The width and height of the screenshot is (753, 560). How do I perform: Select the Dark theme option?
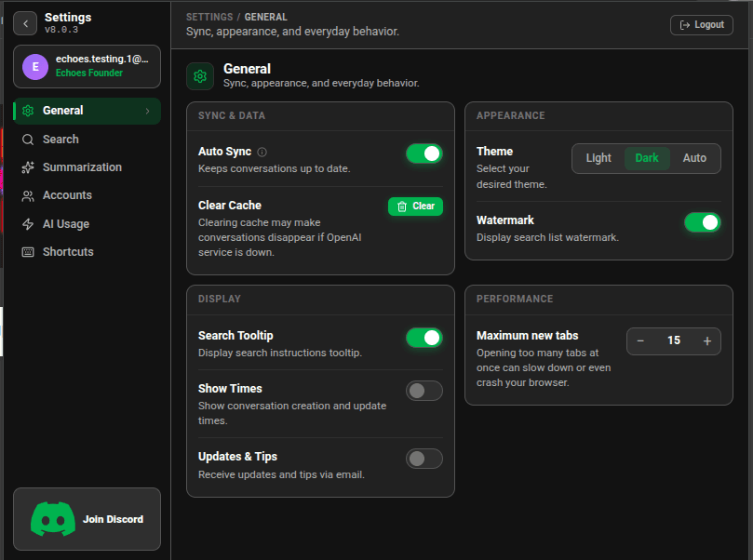click(x=647, y=158)
